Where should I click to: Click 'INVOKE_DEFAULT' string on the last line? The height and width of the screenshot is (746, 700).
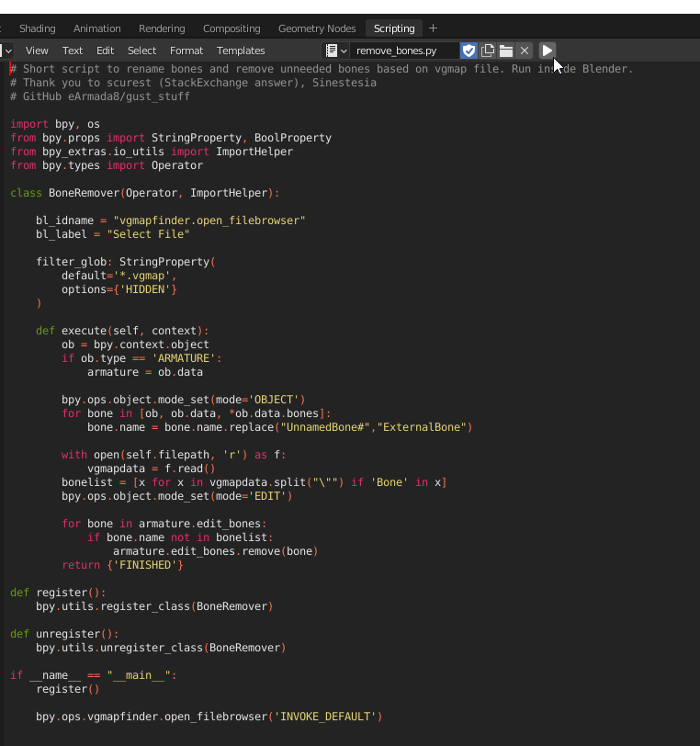click(325, 717)
